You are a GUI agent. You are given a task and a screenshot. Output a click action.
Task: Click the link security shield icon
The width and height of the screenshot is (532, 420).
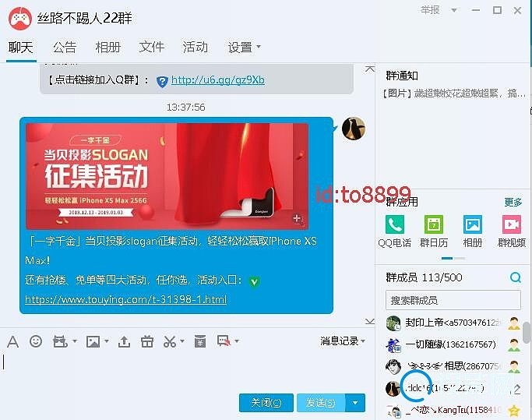[162, 82]
